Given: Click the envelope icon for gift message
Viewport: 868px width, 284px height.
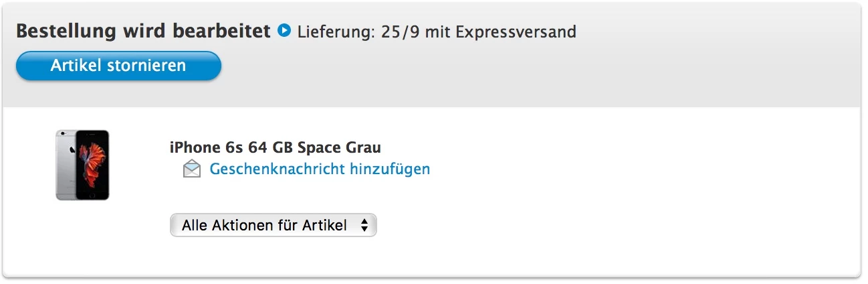Looking at the screenshot, I should [191, 169].
